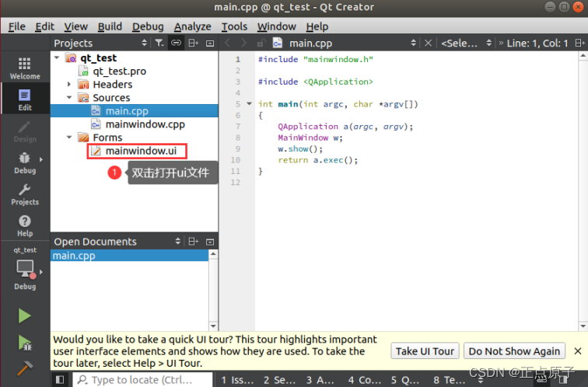Split the Open Documents panel
This screenshot has height=387, width=588.
pyautogui.click(x=194, y=242)
